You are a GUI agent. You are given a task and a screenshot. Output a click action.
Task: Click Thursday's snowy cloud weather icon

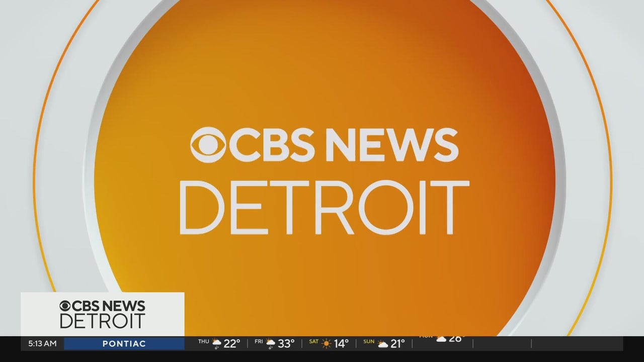(216, 343)
